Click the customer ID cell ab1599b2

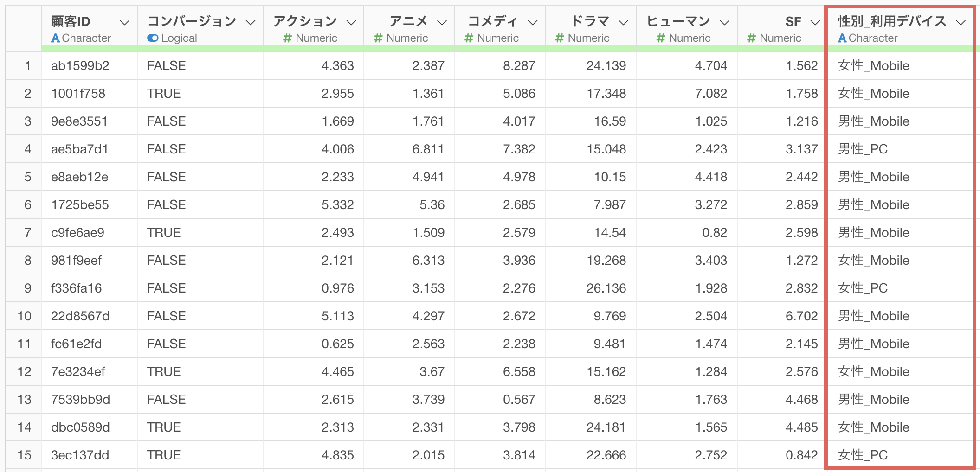coord(80,66)
